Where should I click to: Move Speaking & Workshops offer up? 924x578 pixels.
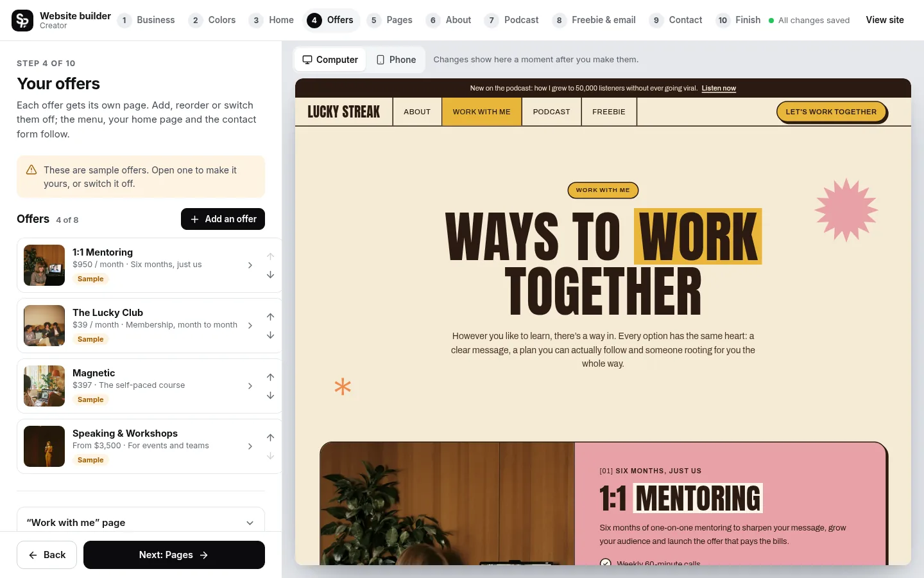(271, 437)
